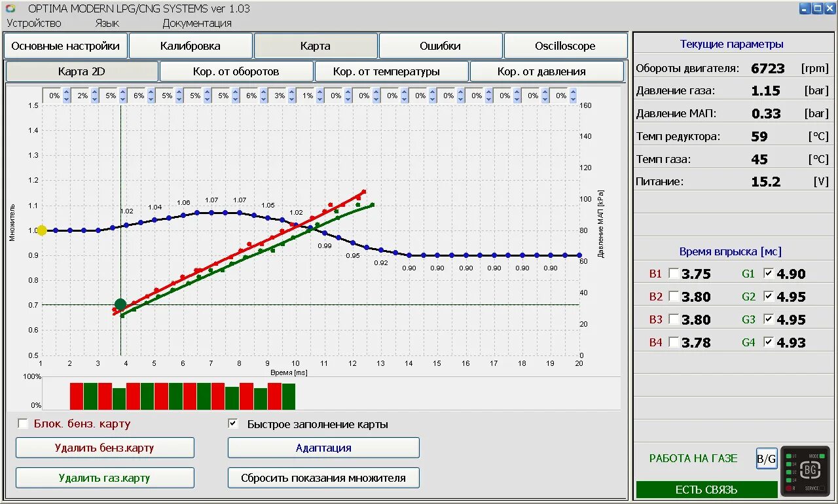
Task: Open Кор. от оборотов sub-tab
Action: click(236, 71)
